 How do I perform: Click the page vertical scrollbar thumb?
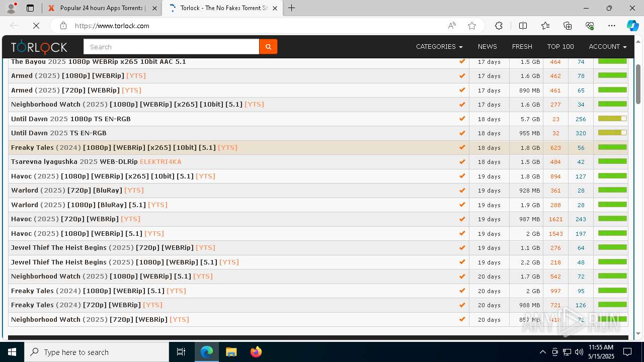pyautogui.click(x=638, y=84)
